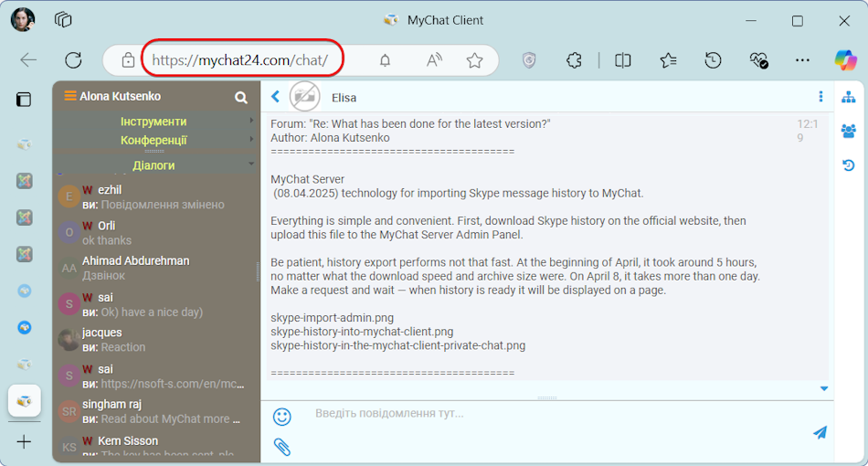Open the tab actions workspaces icon
Screen dimensions: 868x466
pyautogui.click(x=63, y=20)
